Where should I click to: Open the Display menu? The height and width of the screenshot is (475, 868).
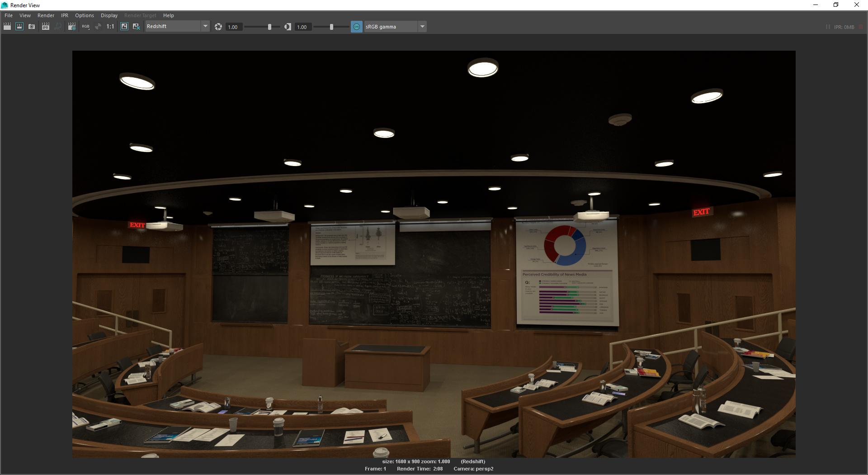click(109, 15)
